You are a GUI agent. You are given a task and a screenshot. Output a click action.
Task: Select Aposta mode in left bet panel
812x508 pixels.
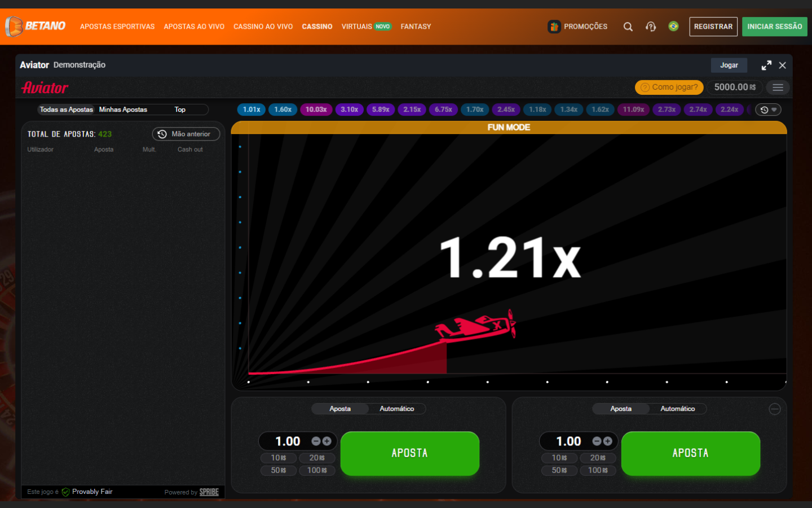pos(340,409)
